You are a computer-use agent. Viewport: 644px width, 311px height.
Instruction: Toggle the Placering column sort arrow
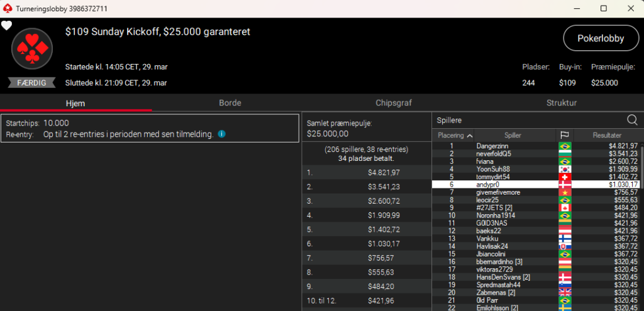(469, 135)
